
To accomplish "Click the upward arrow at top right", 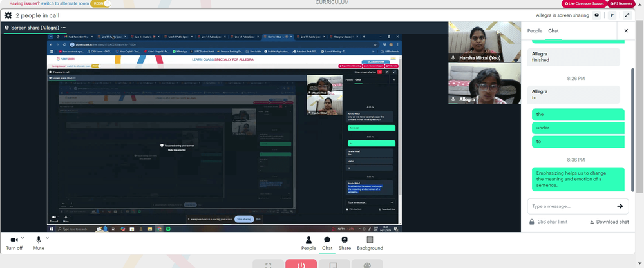I will pos(639,4).
